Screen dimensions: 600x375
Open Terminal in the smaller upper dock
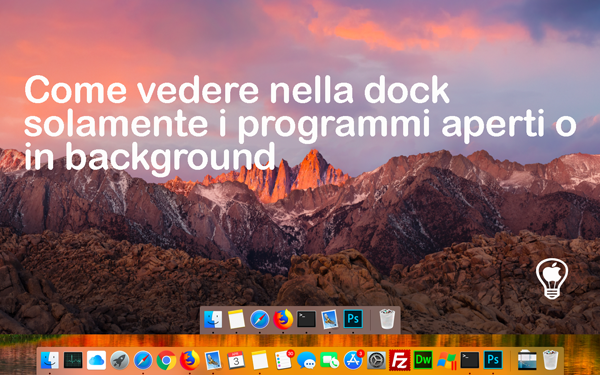[307, 319]
